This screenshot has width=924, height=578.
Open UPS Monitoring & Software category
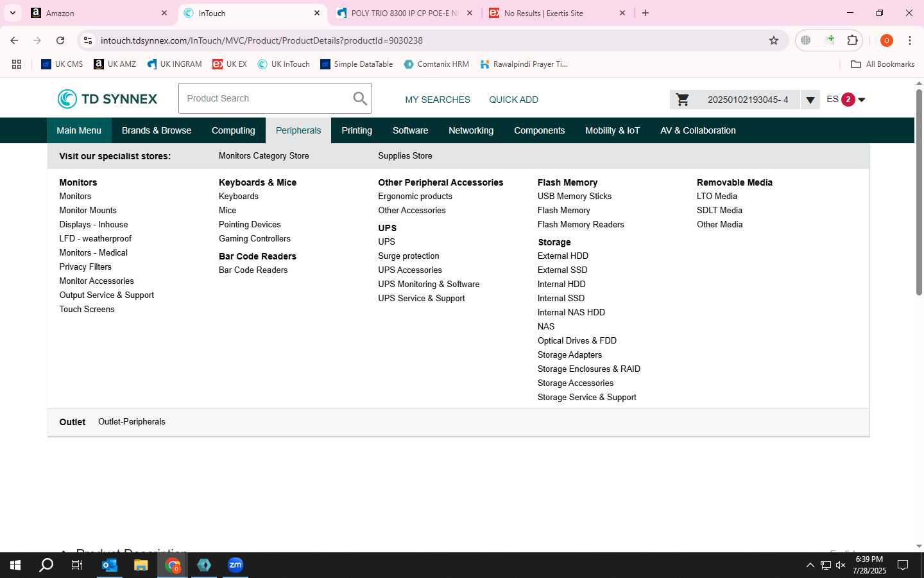coord(429,285)
